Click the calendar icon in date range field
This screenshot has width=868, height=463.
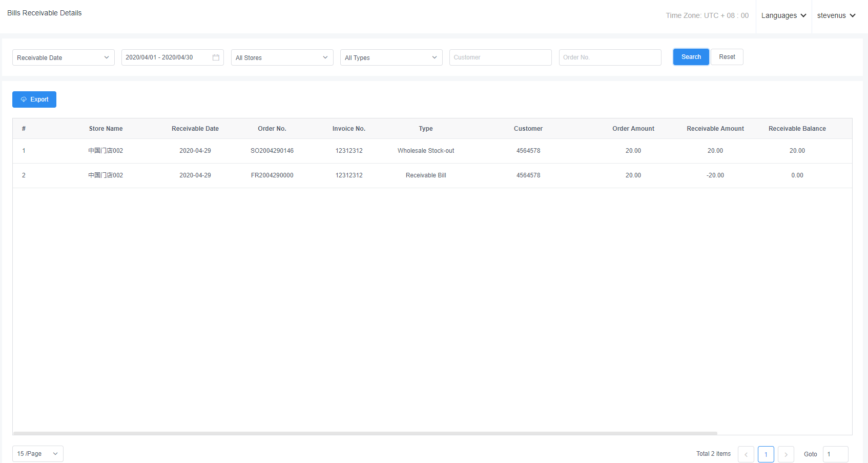pos(216,57)
